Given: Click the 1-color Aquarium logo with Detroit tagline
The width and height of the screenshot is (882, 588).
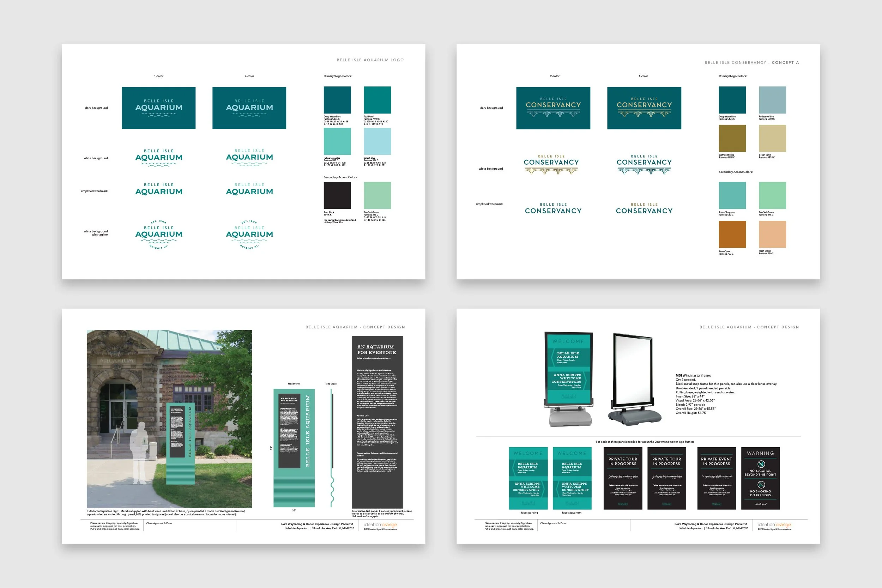Looking at the screenshot, I should coord(159,235).
